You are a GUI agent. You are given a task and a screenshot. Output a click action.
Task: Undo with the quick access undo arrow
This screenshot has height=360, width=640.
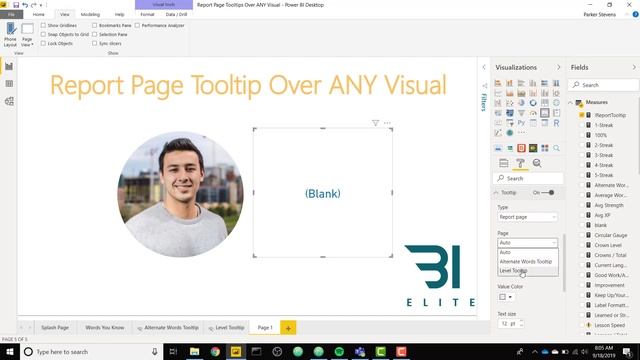(x=25, y=5)
